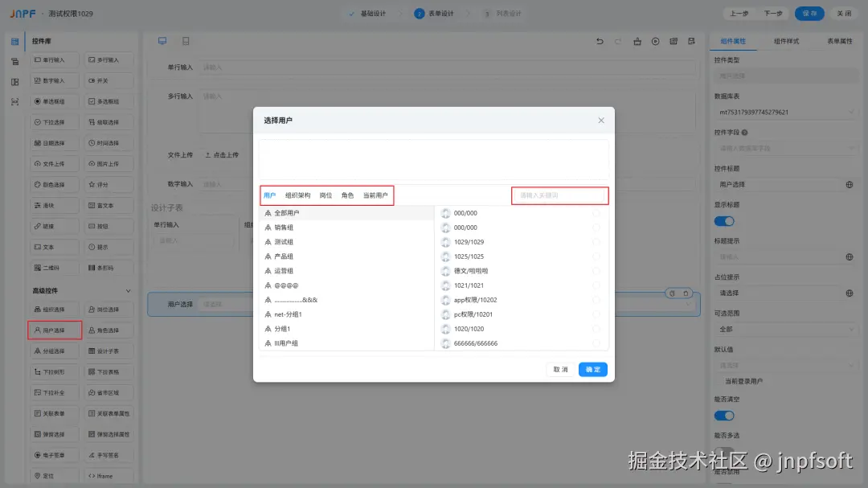Open the 组件样式 tab on right panel
The image size is (868, 488).
click(788, 40)
